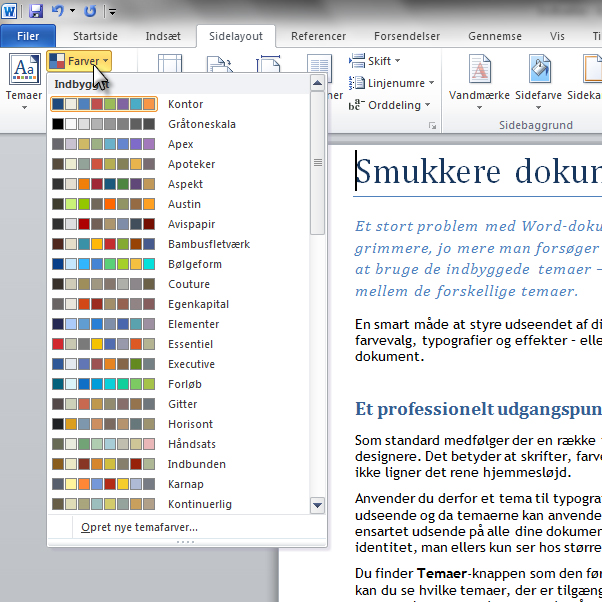Click the Linjenumre line numbers icon
Screen dimensions: 602x602
tap(357, 83)
